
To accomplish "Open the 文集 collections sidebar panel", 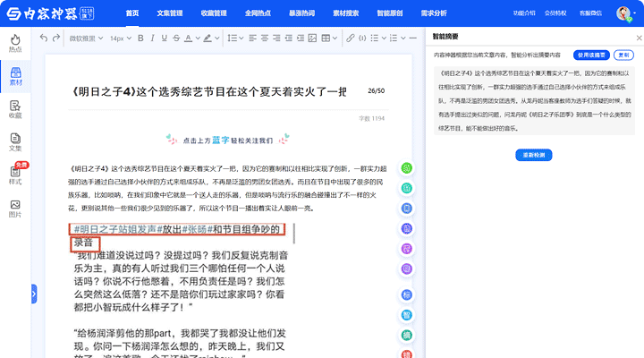I will click(15, 142).
